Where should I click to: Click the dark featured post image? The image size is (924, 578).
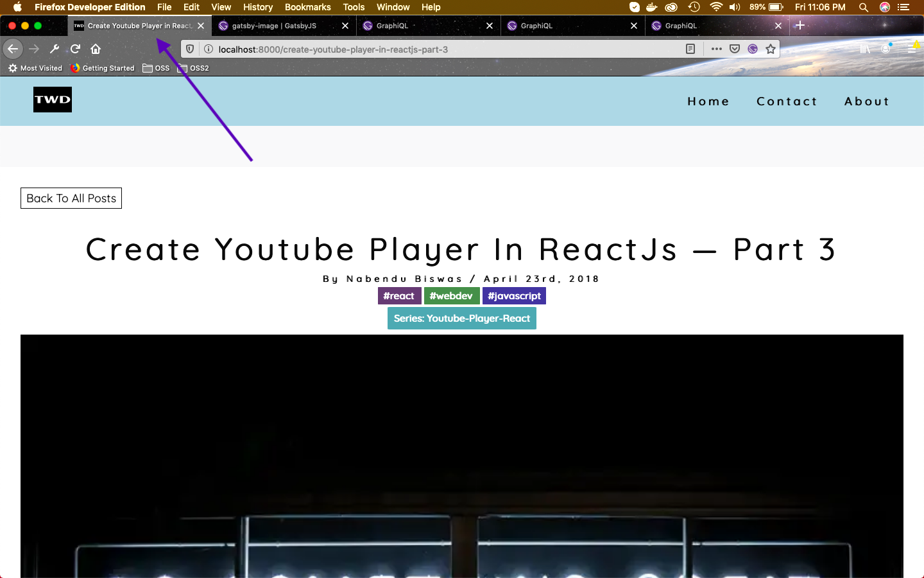tap(462, 456)
